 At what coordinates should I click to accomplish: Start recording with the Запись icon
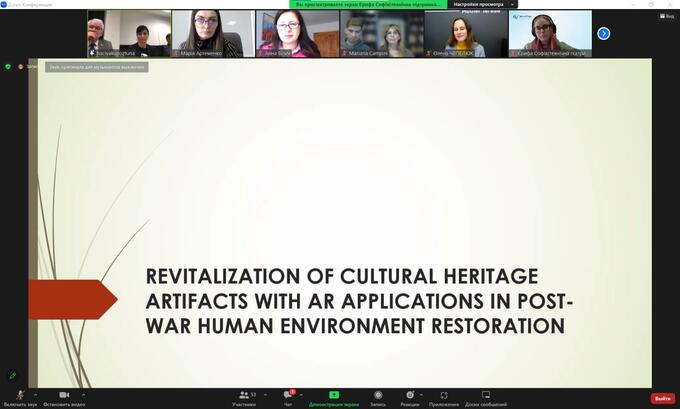pyautogui.click(x=378, y=395)
